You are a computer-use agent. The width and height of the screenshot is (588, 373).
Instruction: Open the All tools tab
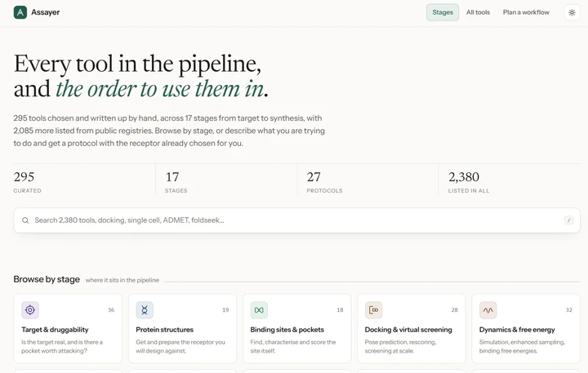point(478,12)
